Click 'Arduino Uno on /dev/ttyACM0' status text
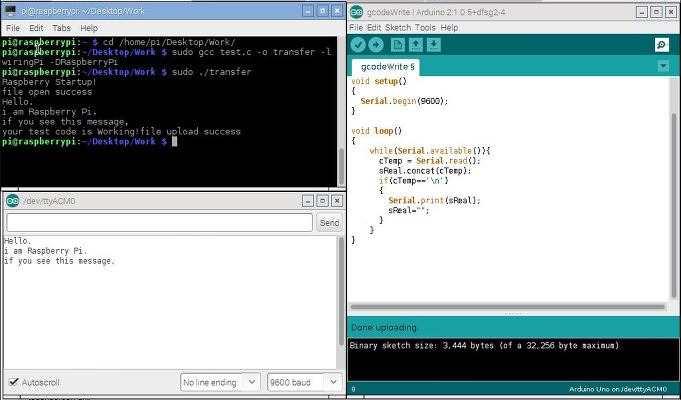 click(x=618, y=389)
